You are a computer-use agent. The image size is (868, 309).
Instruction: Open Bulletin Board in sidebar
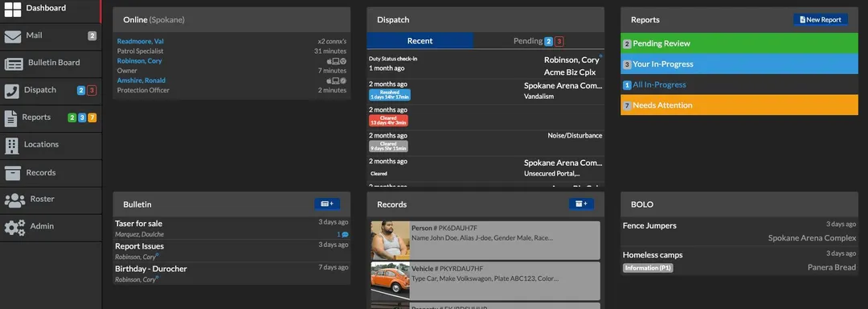51,63
